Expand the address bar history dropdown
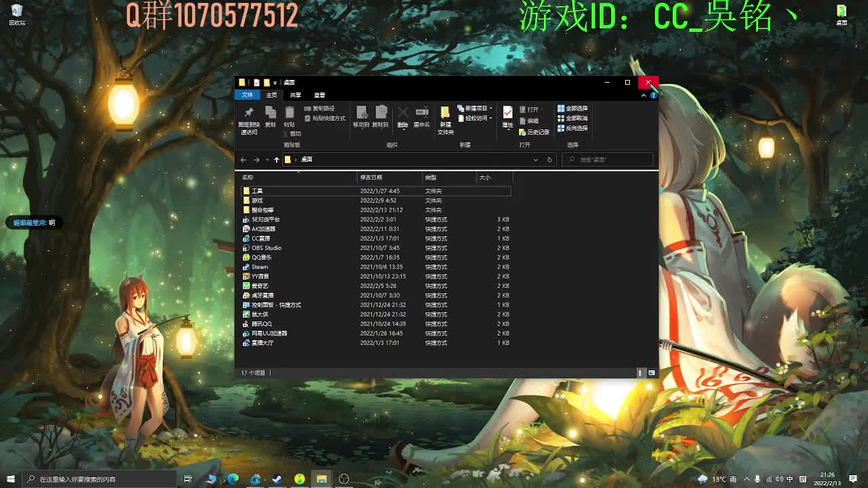 click(536, 160)
